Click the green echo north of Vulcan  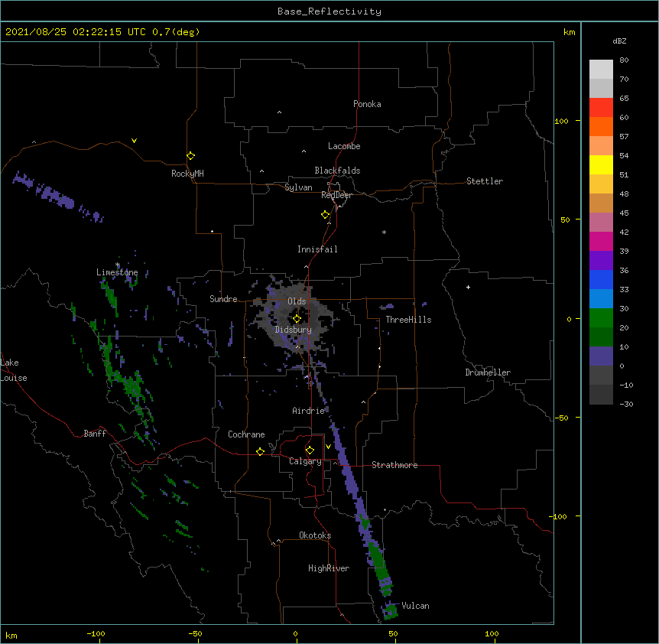(379, 563)
